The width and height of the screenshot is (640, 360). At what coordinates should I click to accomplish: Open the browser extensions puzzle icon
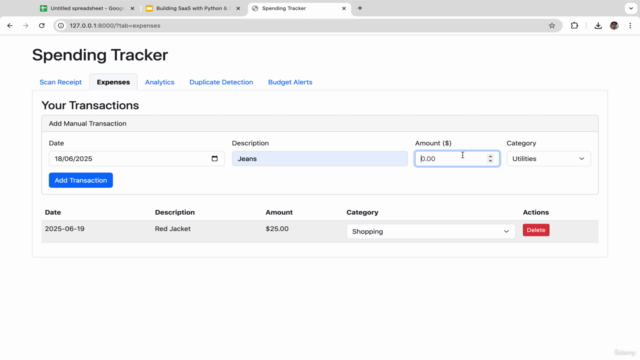[x=574, y=26]
